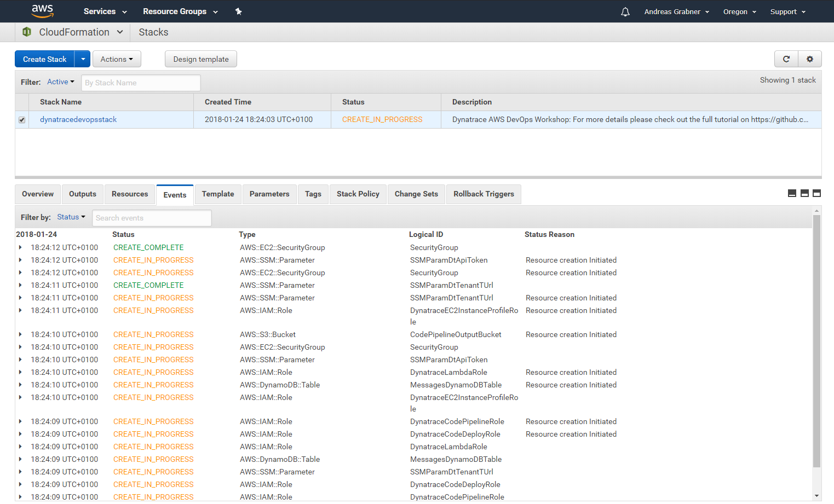Expand the CloudFormation service dropdown
The height and width of the screenshot is (504, 834).
[120, 32]
